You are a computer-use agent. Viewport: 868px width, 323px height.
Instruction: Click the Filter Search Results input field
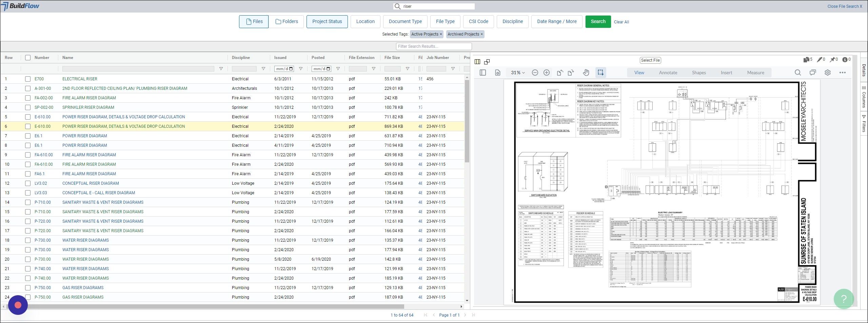pos(434,46)
